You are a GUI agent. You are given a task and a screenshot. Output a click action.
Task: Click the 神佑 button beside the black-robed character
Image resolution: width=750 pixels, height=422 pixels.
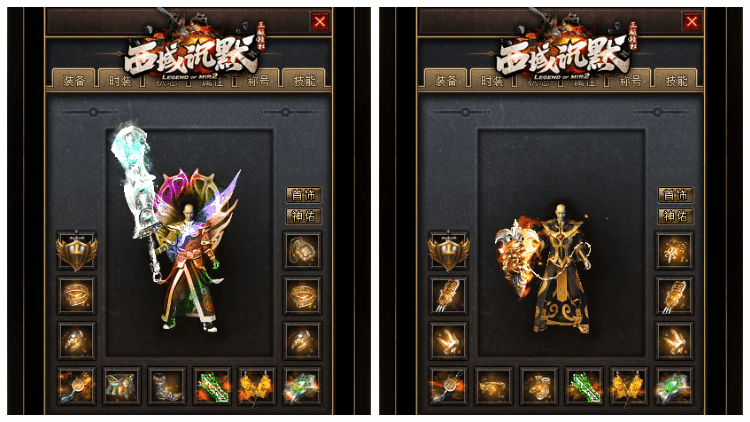675,216
